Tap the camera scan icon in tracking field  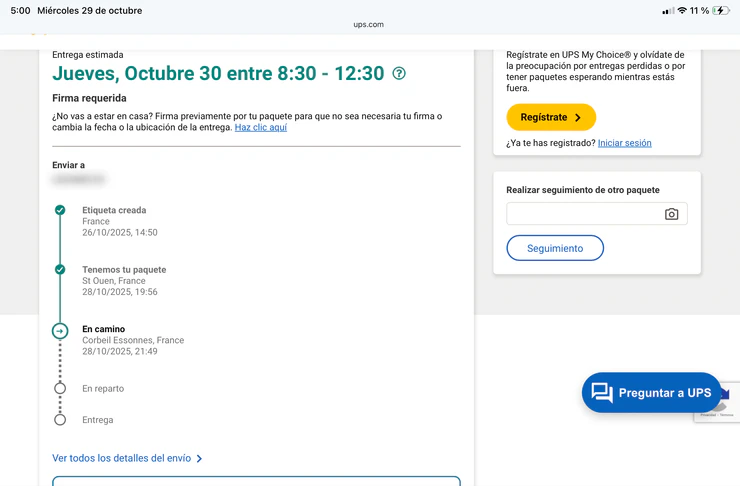click(671, 214)
